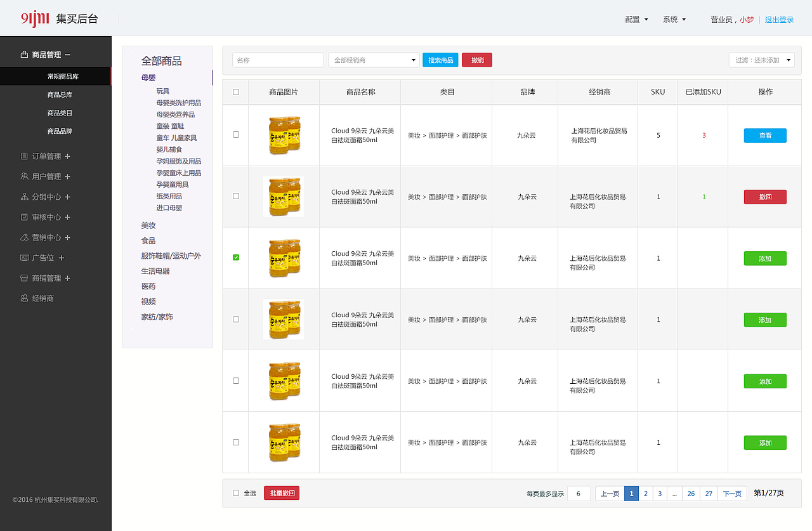Select the 服饰鞋帽/运动户外 category
The height and width of the screenshot is (531, 812).
click(171, 256)
